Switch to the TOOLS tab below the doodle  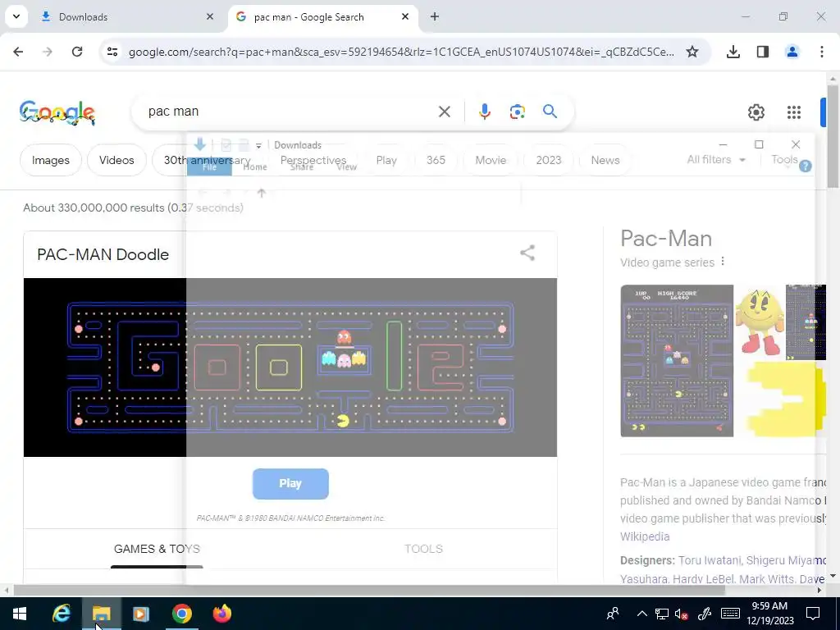(424, 549)
